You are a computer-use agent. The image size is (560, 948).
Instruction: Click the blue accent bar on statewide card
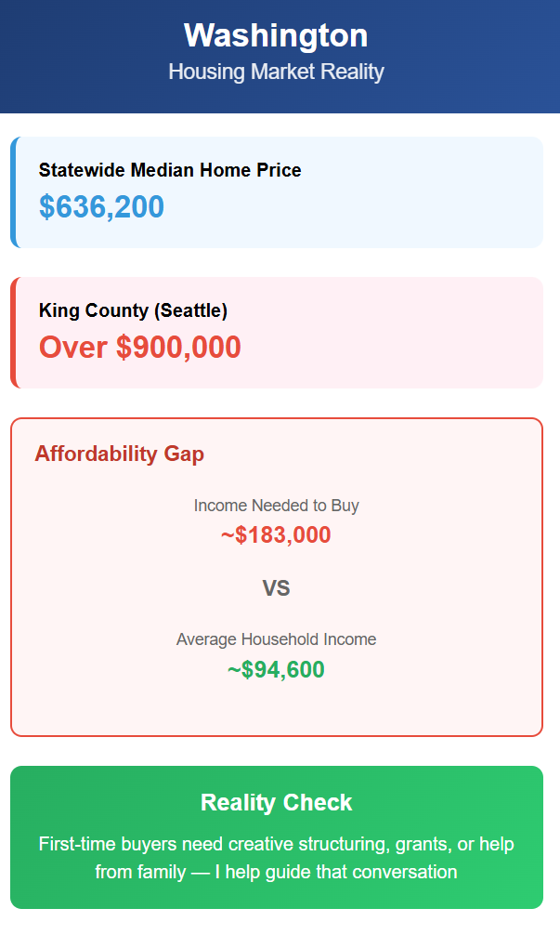click(x=13, y=192)
